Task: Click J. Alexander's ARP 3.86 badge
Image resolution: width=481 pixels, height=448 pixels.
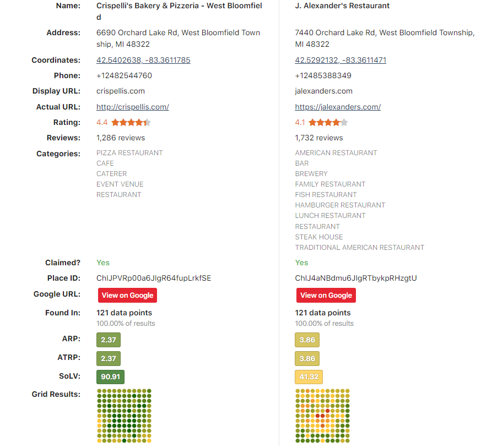Action: coord(307,340)
